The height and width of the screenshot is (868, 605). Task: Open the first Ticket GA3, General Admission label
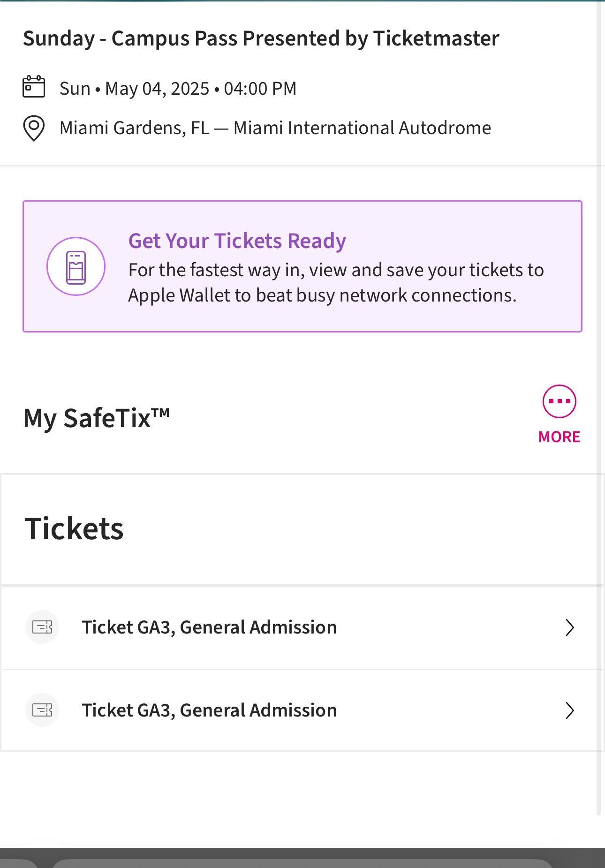pos(209,627)
